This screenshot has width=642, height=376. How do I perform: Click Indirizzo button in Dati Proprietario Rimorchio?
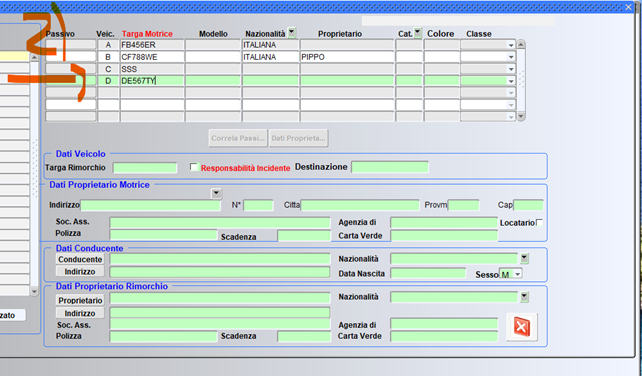(80, 313)
